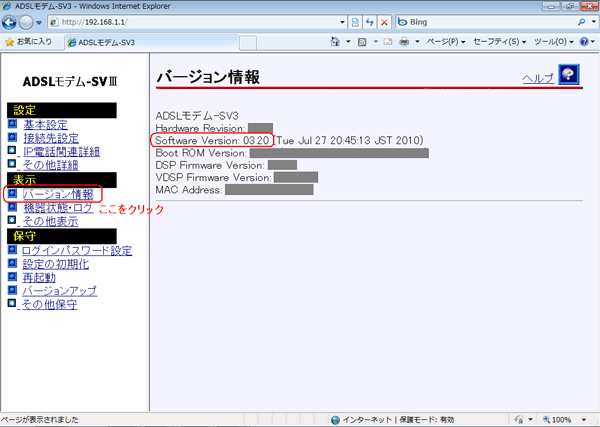Screen dimensions: 600x427
Task: Open the お気に入り favorites button
Action: click(28, 42)
